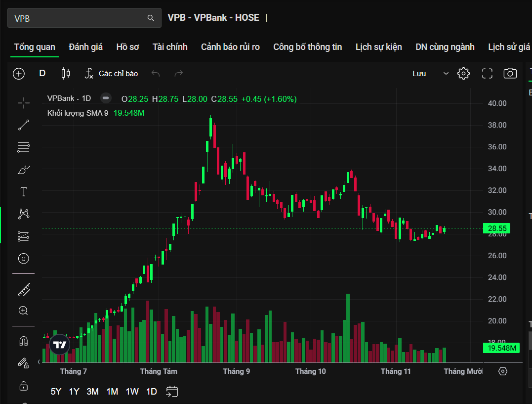Collapse the VPBank legend with the minus button
The width and height of the screenshot is (532, 404).
point(105,98)
